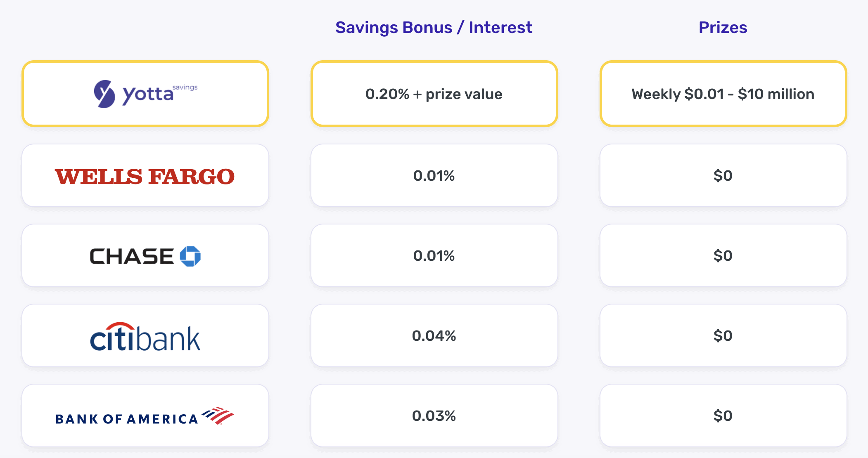Click the Bank of America $0 prize cell
Image resolution: width=868 pixels, height=458 pixels.
723,416
